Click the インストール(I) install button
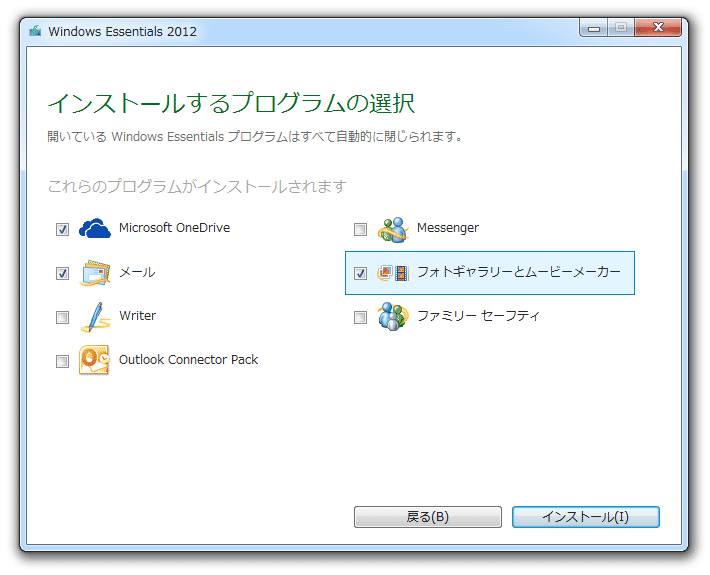 tap(585, 517)
